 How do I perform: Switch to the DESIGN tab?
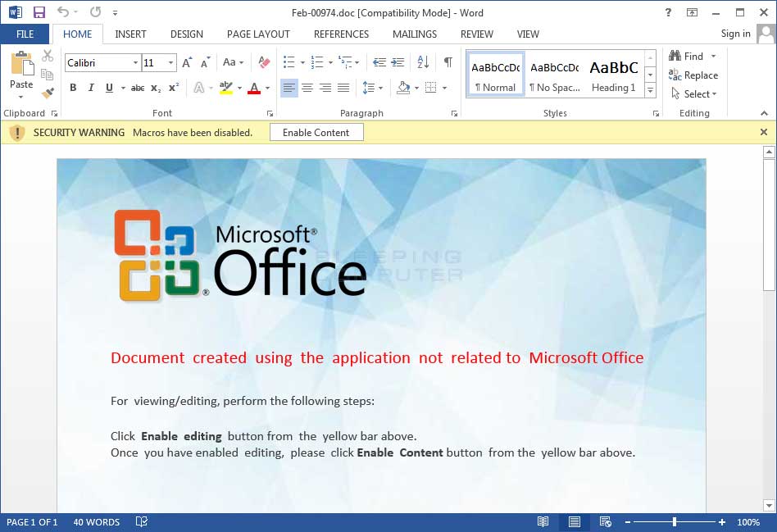pyautogui.click(x=186, y=34)
